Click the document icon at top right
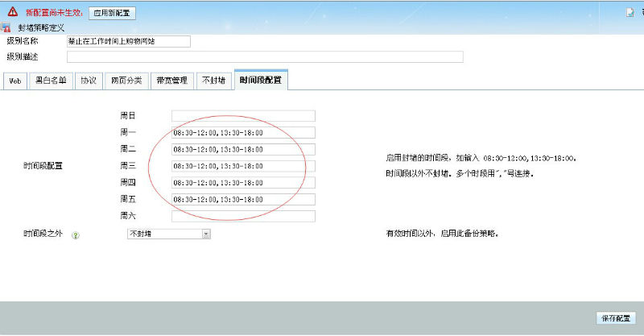Viewport: 644px width, 336px height. click(x=630, y=12)
